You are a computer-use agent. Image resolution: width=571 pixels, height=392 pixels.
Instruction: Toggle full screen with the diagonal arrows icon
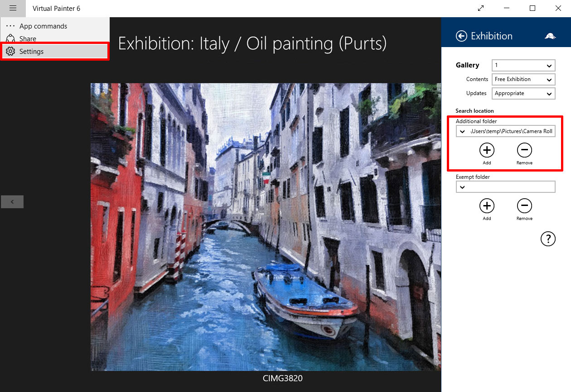[x=481, y=8]
